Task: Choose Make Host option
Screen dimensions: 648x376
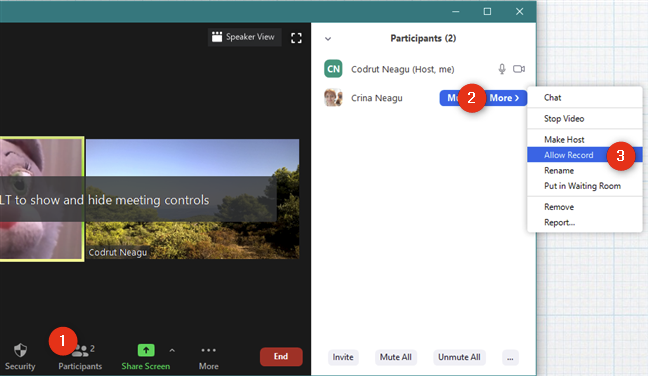Action: coord(585,139)
